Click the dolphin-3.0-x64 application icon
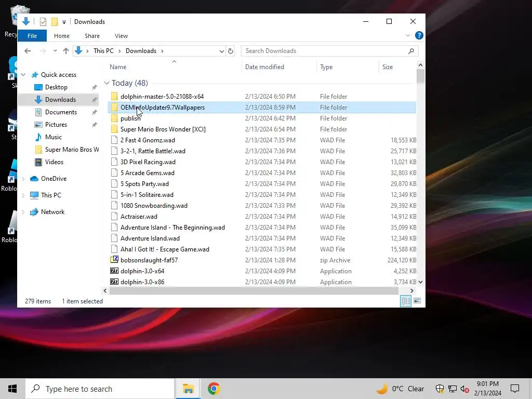 click(114, 271)
